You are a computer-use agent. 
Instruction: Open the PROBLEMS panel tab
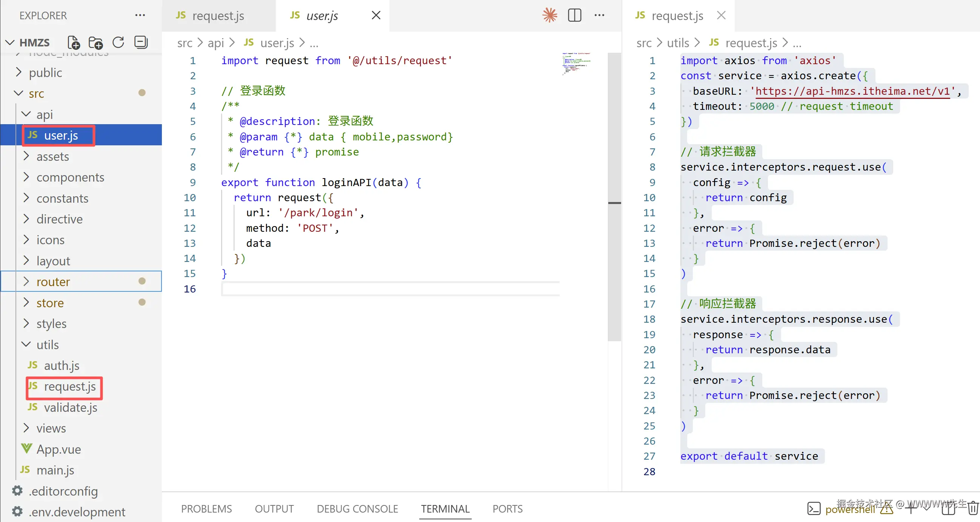[x=206, y=509]
